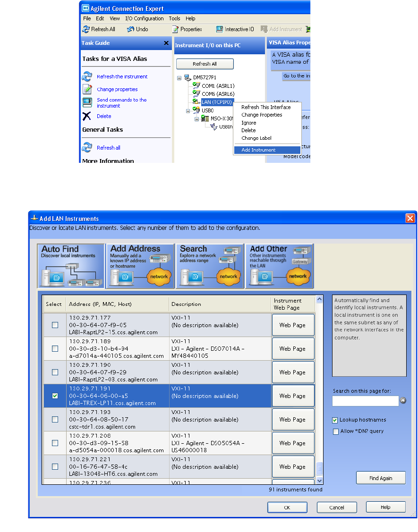Click the Refresh the instrument task icon
Screen dimensions: 418x532
coord(87,76)
